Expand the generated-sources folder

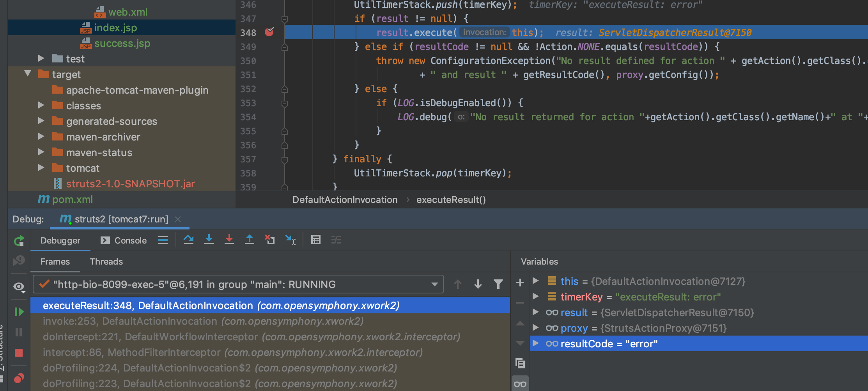[x=41, y=121]
